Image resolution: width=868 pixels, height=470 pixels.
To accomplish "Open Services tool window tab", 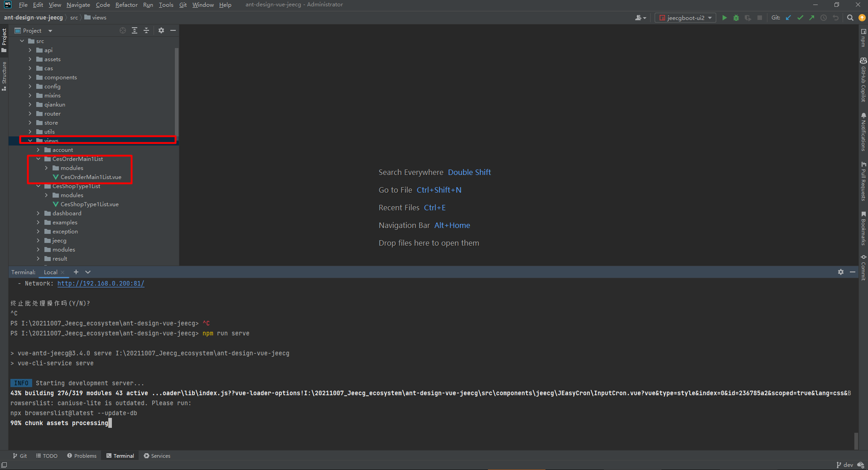I will (157, 456).
